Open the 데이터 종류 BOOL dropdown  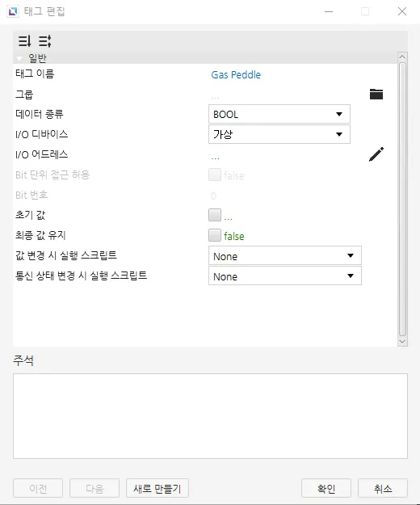pos(279,114)
